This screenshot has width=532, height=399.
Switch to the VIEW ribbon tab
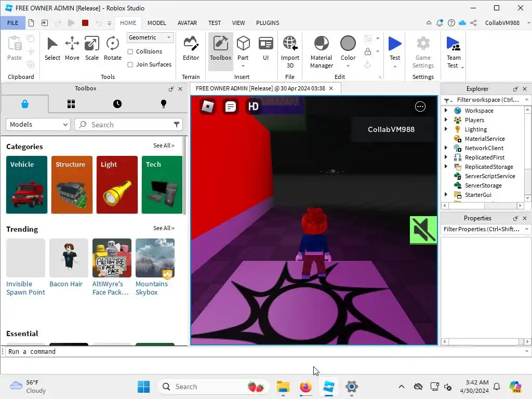point(238,23)
